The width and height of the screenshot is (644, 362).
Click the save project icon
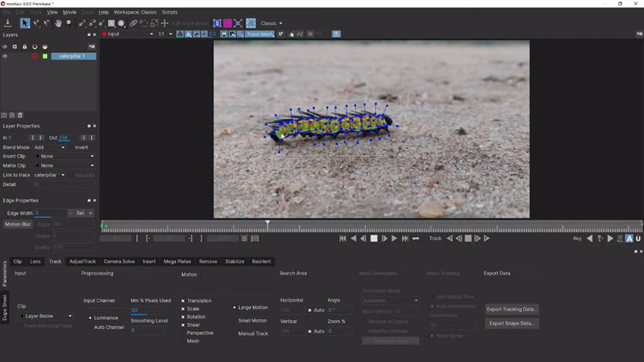click(x=7, y=23)
